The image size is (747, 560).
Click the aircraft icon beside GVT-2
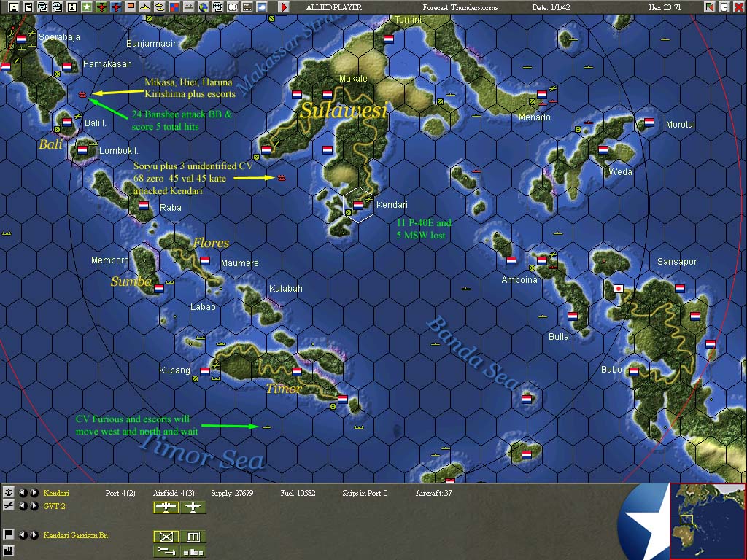click(8, 506)
